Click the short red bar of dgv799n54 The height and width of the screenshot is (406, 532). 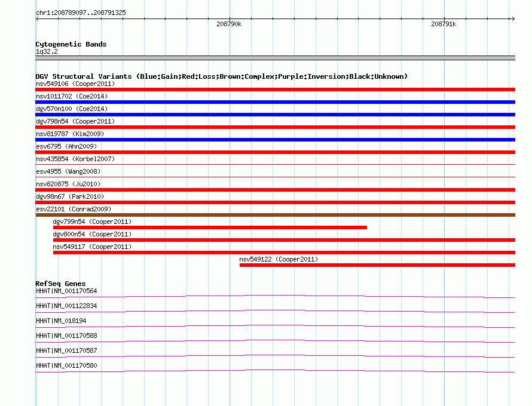point(210,227)
